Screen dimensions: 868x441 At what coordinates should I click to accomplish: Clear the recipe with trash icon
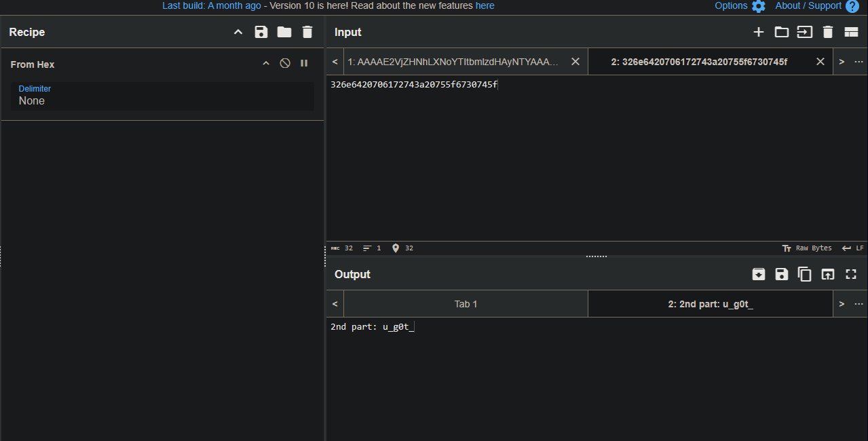[307, 32]
